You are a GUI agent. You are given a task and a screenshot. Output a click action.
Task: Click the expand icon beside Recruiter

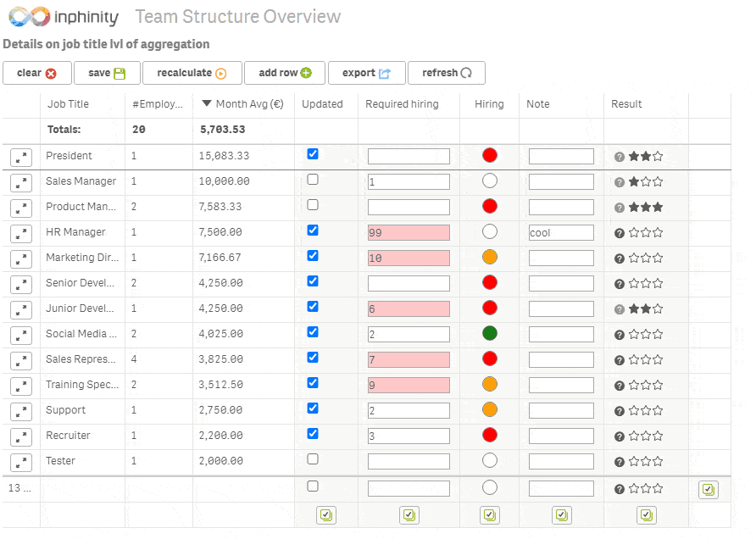click(20, 437)
